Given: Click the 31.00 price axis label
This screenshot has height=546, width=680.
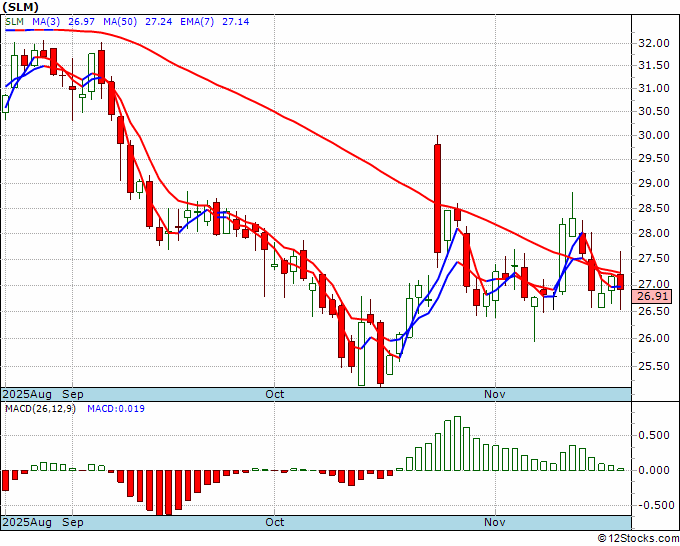Looking at the screenshot, I should tap(654, 88).
